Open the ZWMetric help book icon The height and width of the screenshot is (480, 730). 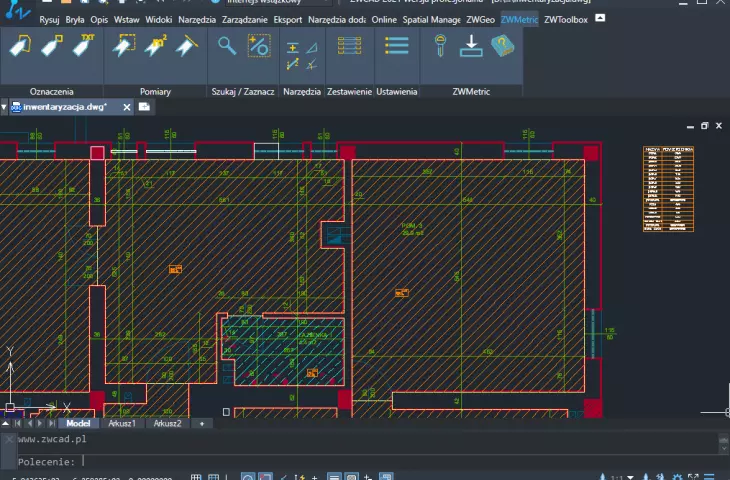pyautogui.click(x=503, y=46)
